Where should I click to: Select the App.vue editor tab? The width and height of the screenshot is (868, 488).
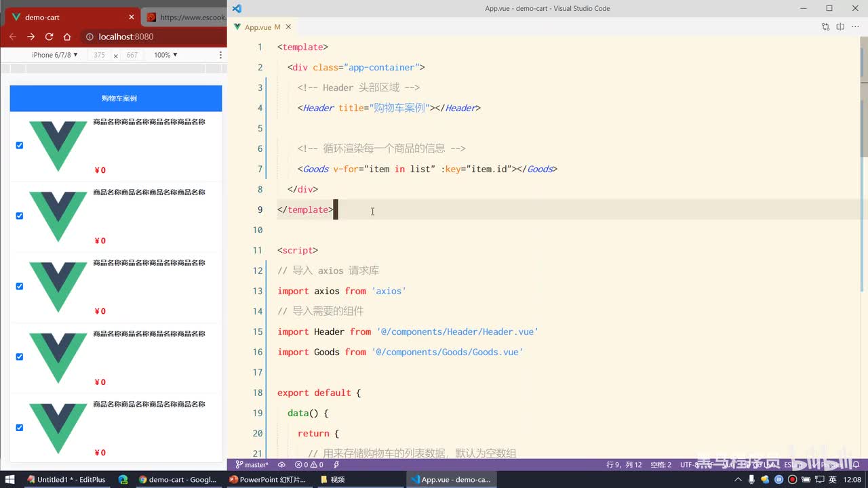[x=258, y=27]
